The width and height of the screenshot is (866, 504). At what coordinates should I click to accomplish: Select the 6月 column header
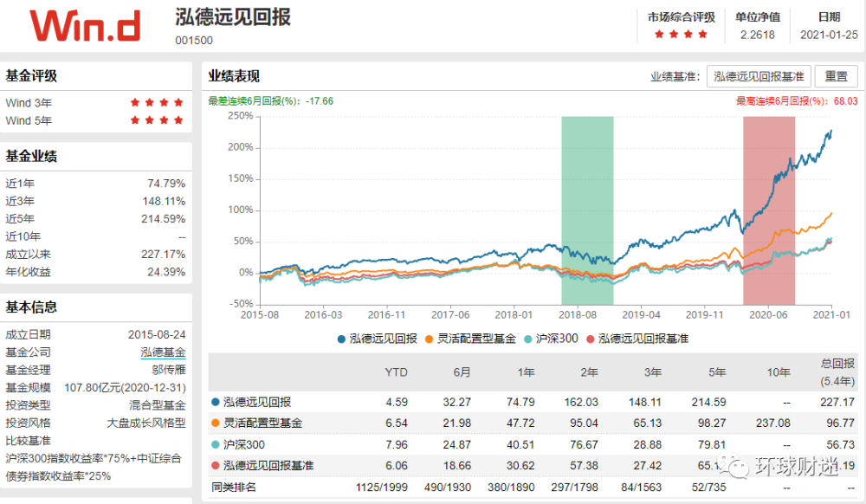[462, 372]
